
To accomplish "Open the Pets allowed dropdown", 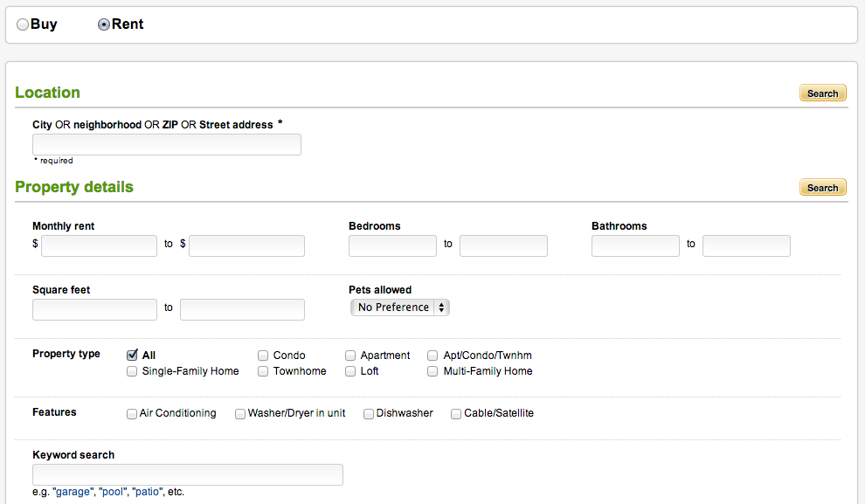I will [x=400, y=307].
